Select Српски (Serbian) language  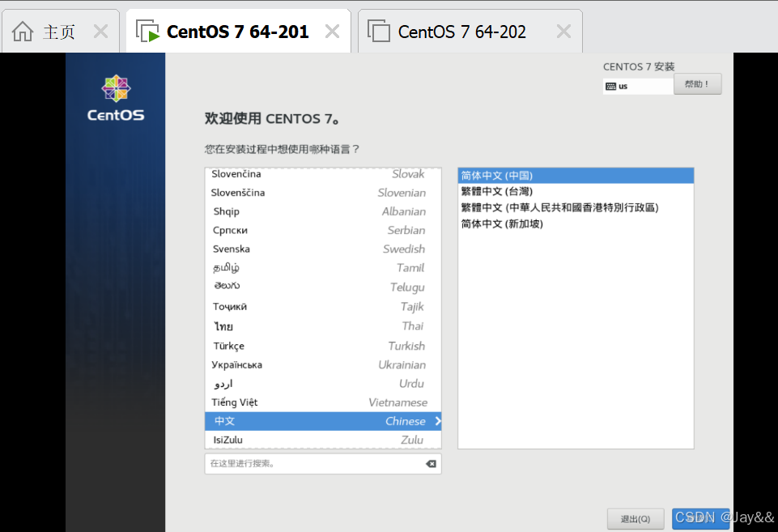(x=323, y=230)
